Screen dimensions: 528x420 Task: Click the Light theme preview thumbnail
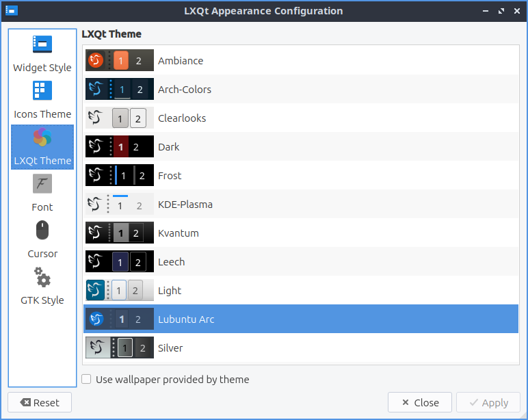120,291
